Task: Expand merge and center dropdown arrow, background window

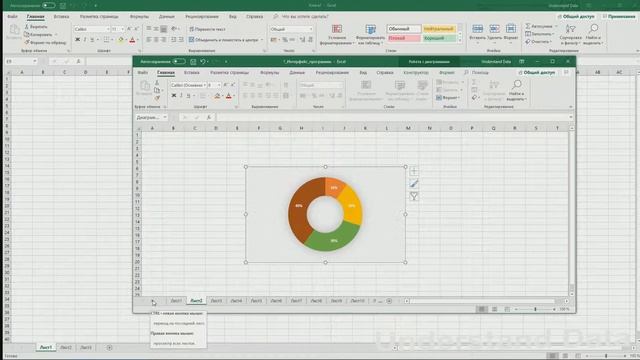Action: [x=262, y=40]
